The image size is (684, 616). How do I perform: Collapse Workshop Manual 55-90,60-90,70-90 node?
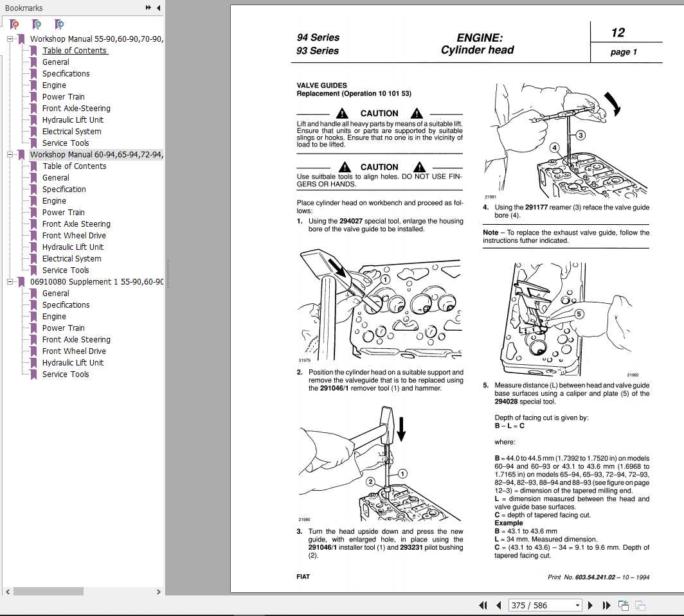[10, 39]
